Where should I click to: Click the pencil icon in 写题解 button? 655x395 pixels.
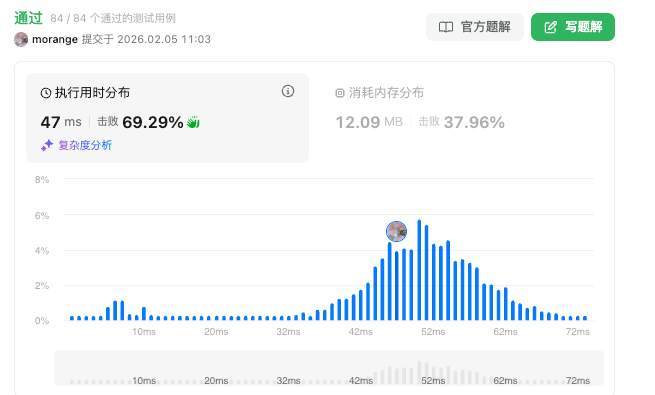[x=551, y=27]
